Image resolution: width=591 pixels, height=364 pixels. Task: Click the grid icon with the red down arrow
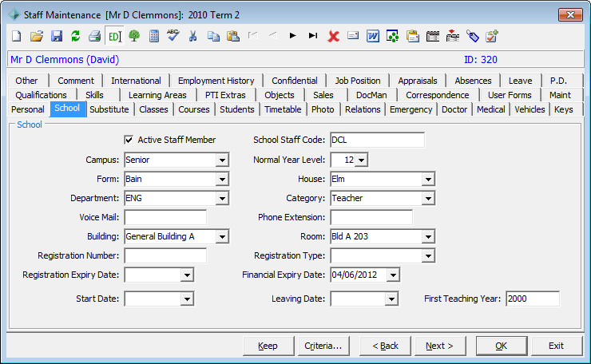tap(452, 36)
